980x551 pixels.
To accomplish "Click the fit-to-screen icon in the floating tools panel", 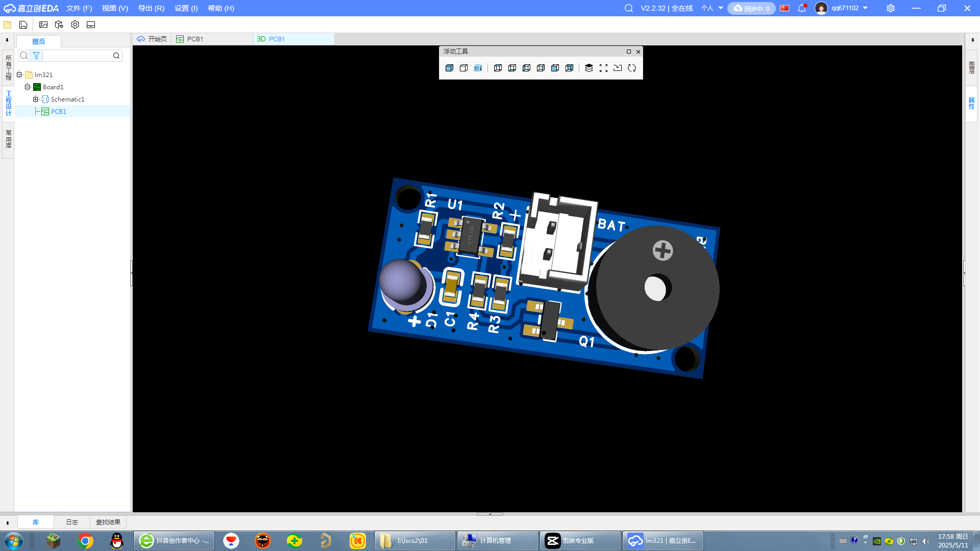I will (x=603, y=68).
